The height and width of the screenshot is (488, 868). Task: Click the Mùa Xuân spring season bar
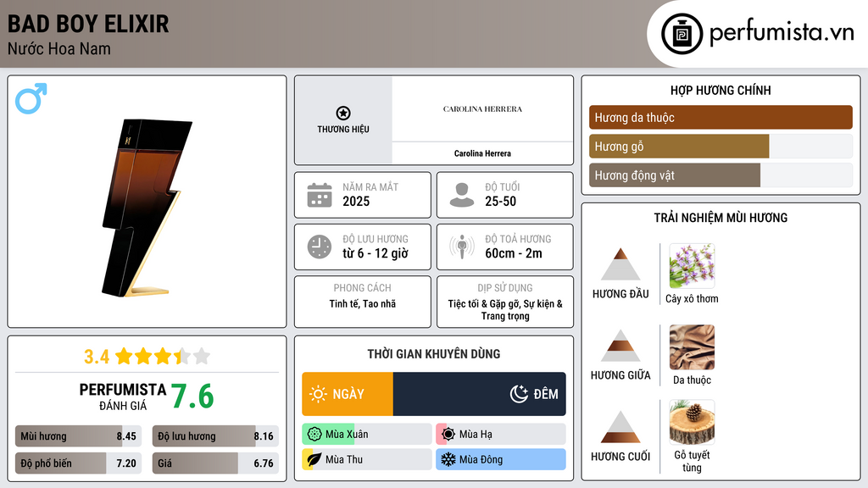point(366,435)
